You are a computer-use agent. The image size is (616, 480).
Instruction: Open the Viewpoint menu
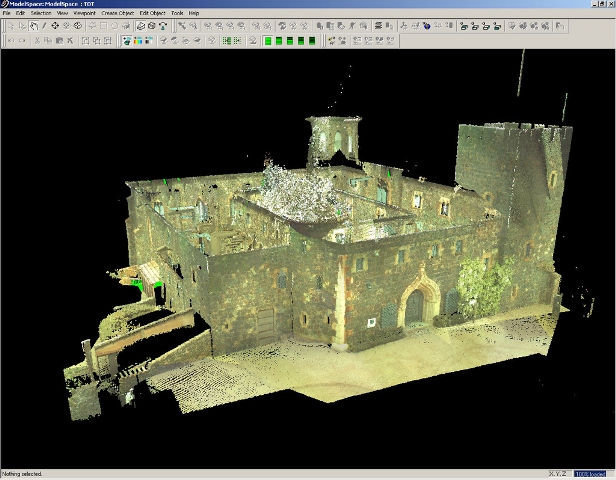pos(84,13)
